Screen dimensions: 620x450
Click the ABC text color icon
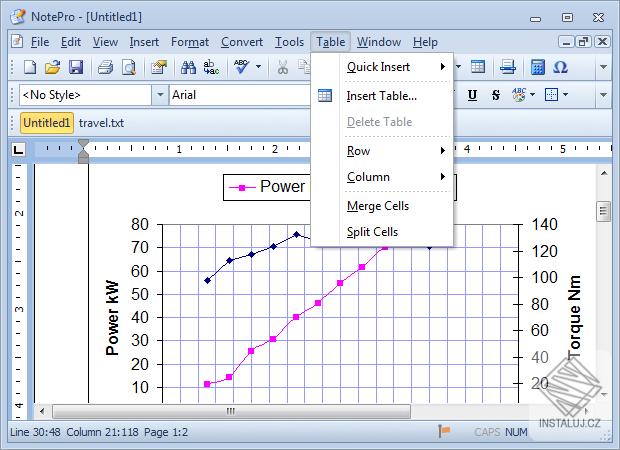519,95
